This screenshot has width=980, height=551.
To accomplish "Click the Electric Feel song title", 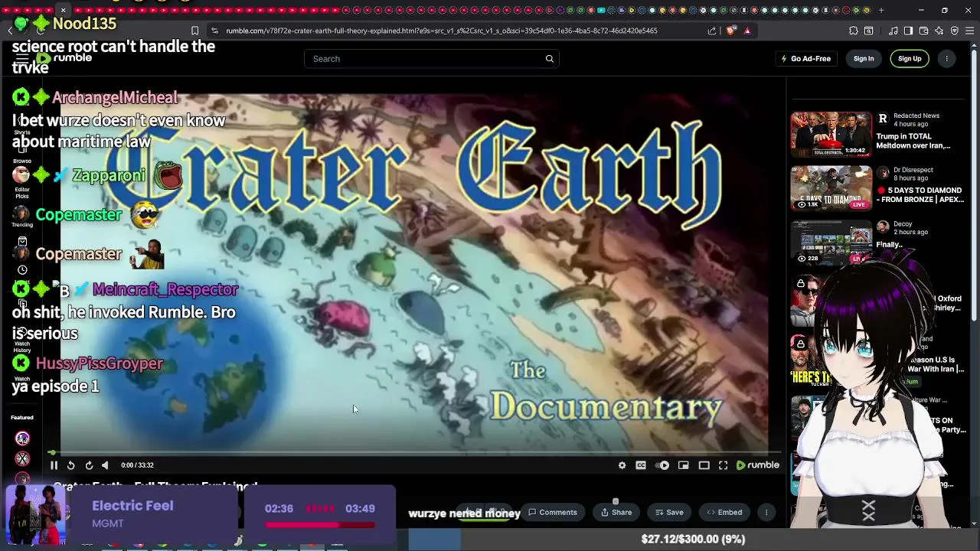I will 132,506.
